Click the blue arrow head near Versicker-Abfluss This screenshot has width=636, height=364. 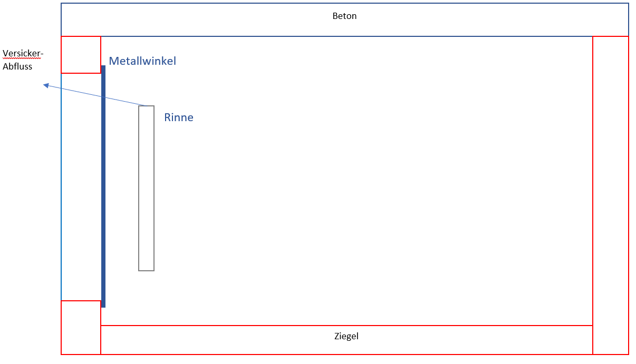(x=46, y=85)
